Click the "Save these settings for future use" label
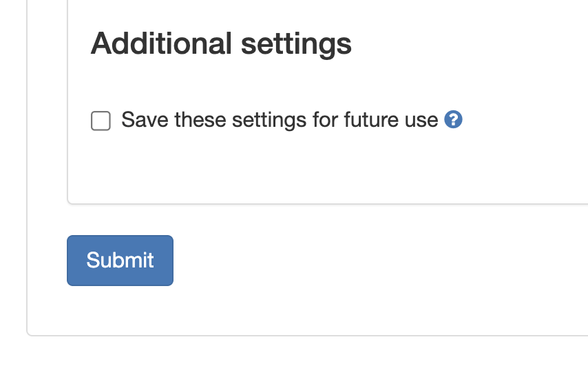The width and height of the screenshot is (588, 375). (x=280, y=120)
